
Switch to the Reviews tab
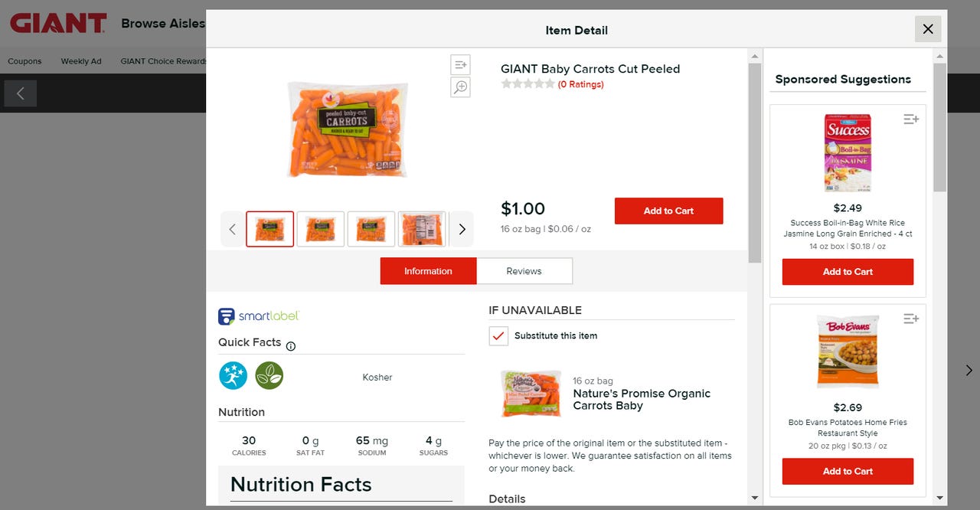click(524, 270)
